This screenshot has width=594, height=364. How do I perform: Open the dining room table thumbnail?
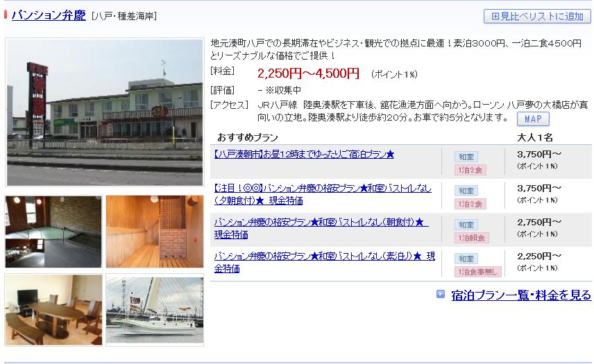(x=53, y=310)
